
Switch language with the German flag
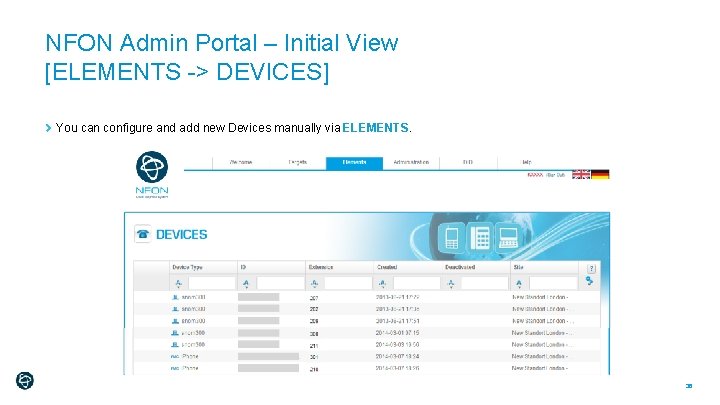[600, 174]
